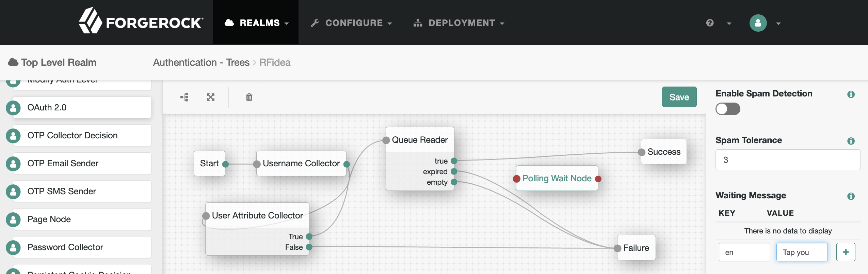Click User Attribute Collector 'False' connector
The width and height of the screenshot is (868, 274).
pos(309,247)
